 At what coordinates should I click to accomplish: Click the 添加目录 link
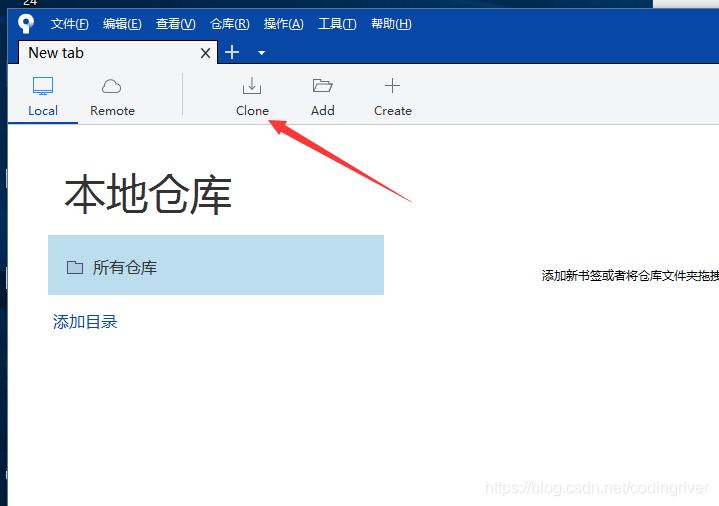[85, 322]
